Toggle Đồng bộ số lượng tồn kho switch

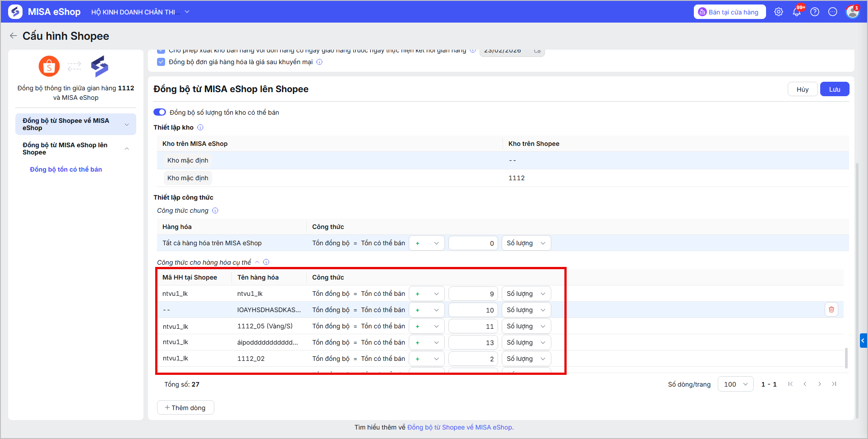pyautogui.click(x=160, y=112)
